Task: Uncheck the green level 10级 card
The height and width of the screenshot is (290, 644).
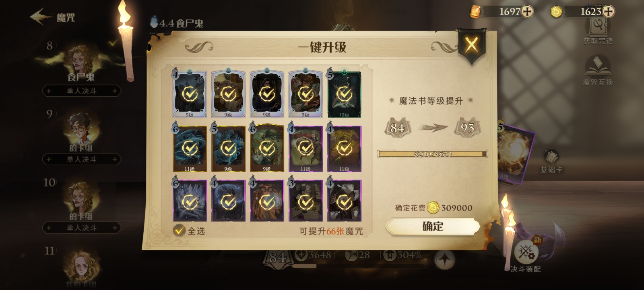Action: click(344, 94)
